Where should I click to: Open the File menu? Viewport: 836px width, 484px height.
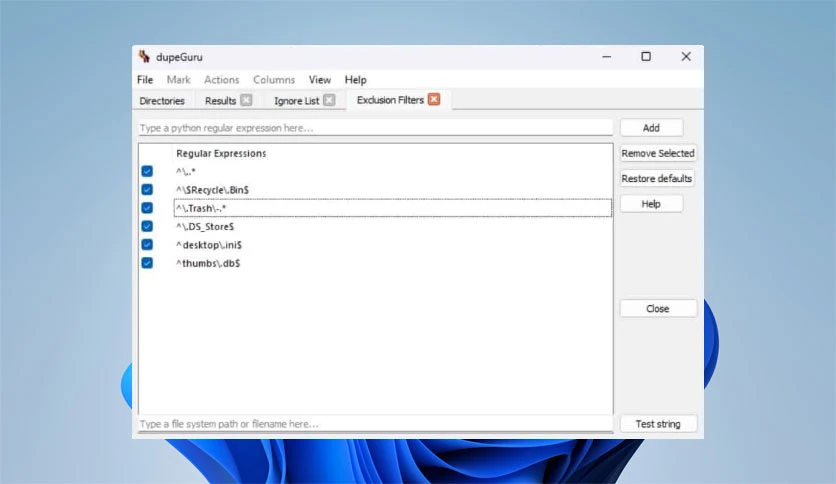[145, 80]
